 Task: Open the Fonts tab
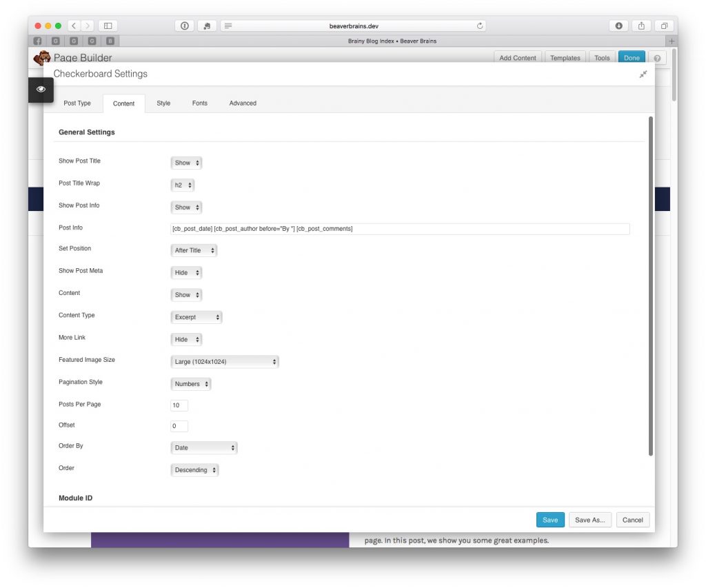coord(200,103)
